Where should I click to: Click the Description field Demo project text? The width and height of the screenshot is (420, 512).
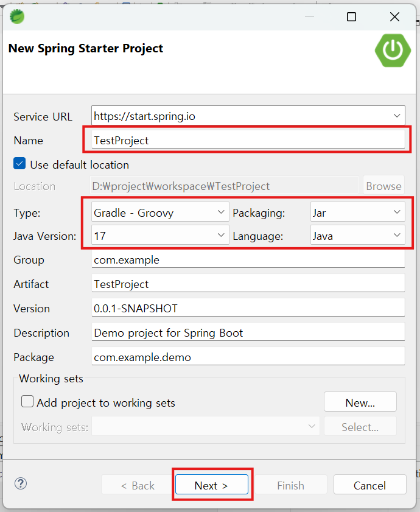pos(248,332)
